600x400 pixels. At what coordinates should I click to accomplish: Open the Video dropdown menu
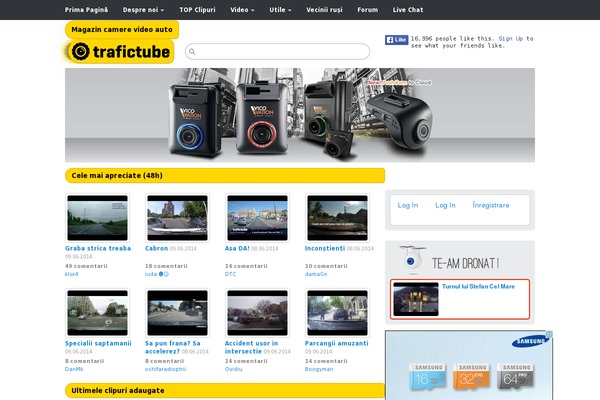242,9
